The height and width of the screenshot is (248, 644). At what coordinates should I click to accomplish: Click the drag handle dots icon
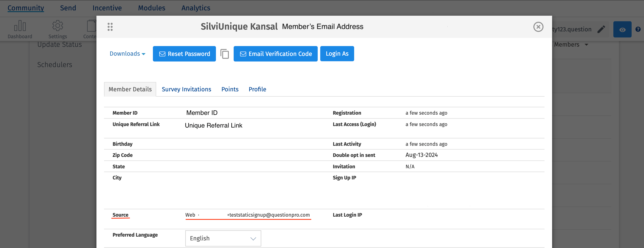pos(110,27)
